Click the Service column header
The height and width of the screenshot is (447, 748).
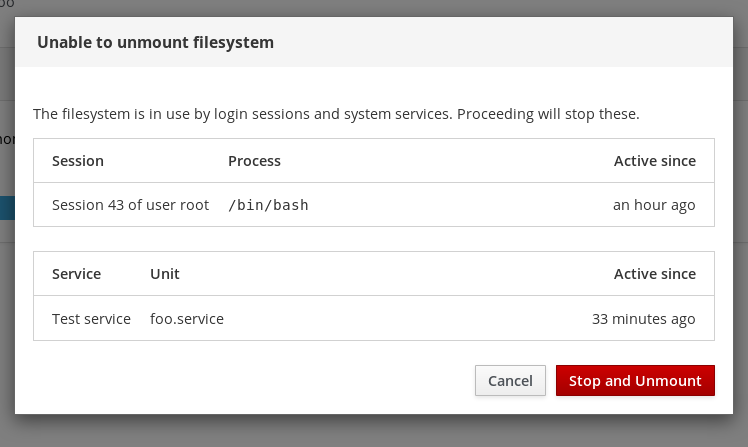point(76,274)
